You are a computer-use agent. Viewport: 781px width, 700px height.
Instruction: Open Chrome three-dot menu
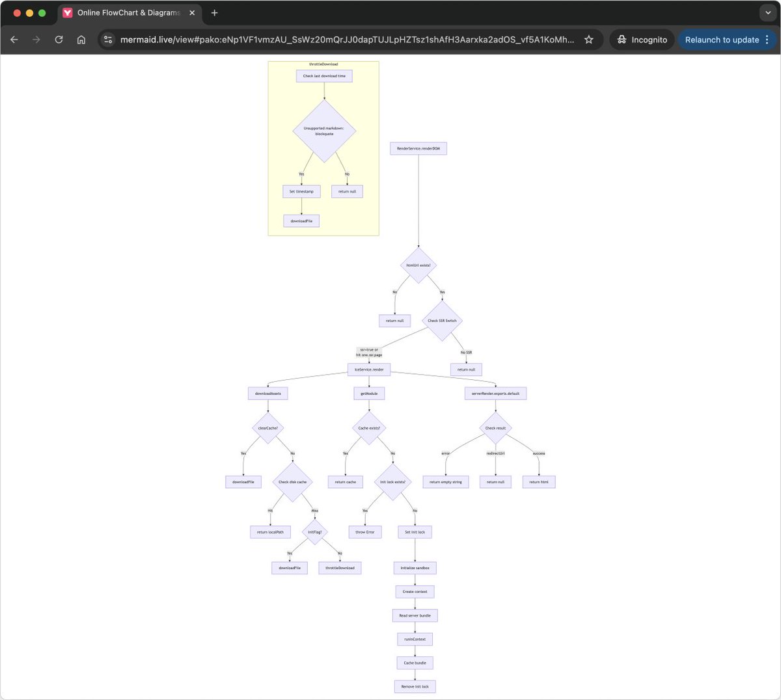(767, 40)
